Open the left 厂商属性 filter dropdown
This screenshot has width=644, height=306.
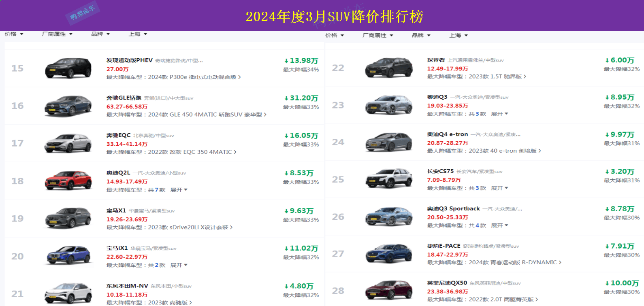point(57,34)
